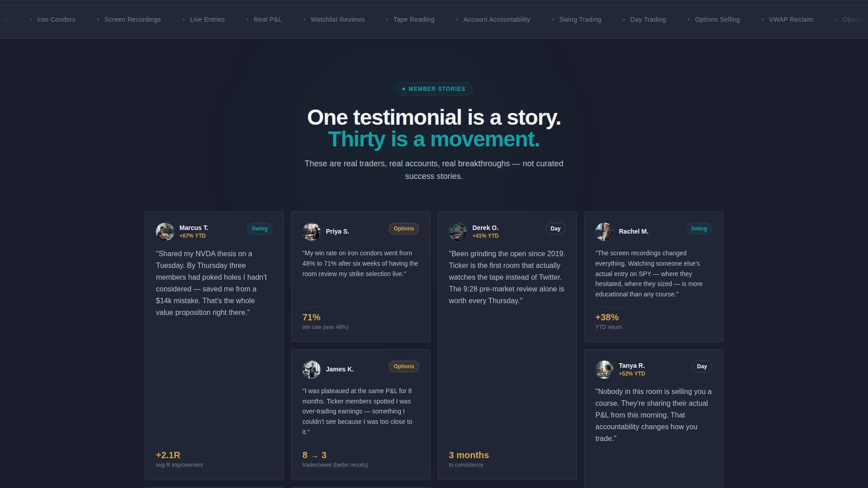Select Watchlist Reviews in the top bar
Viewport: 868px width, 488px height.
pos(337,19)
